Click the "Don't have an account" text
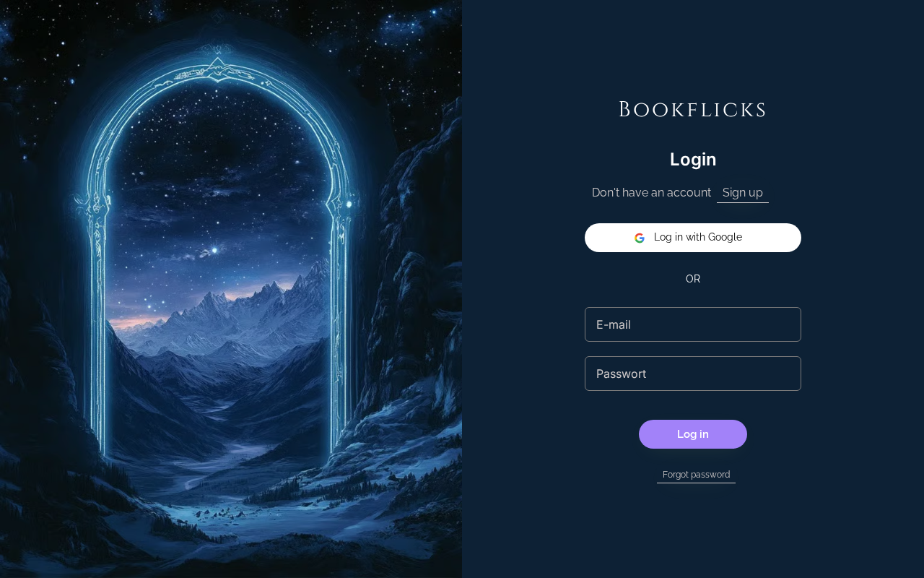 651,193
